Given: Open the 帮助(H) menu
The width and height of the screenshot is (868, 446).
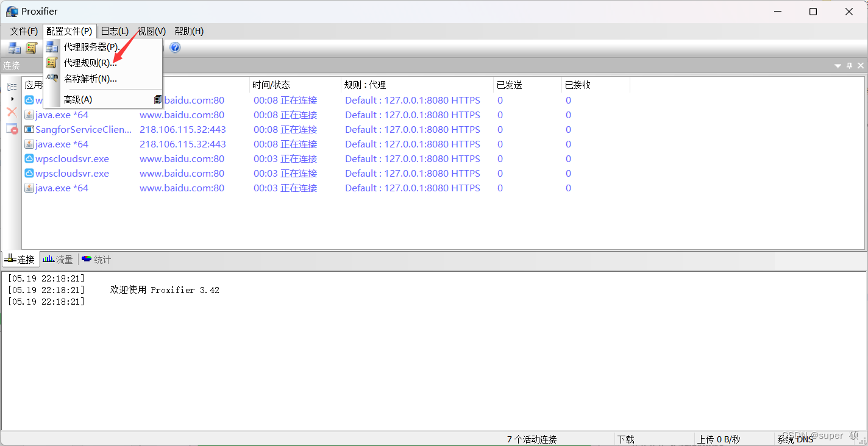Looking at the screenshot, I should [189, 31].
